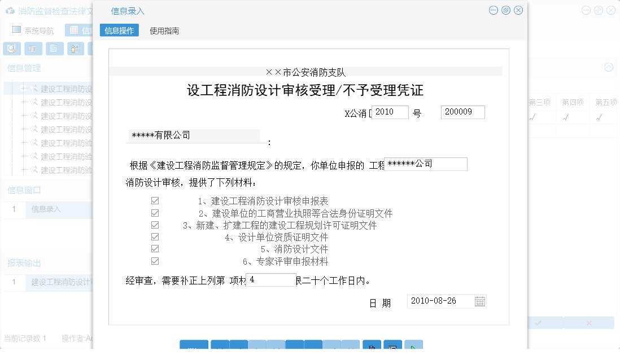Screen dimensions: 620x364
Task: Click the operator management icon in the toolbar
Action: [75, 49]
